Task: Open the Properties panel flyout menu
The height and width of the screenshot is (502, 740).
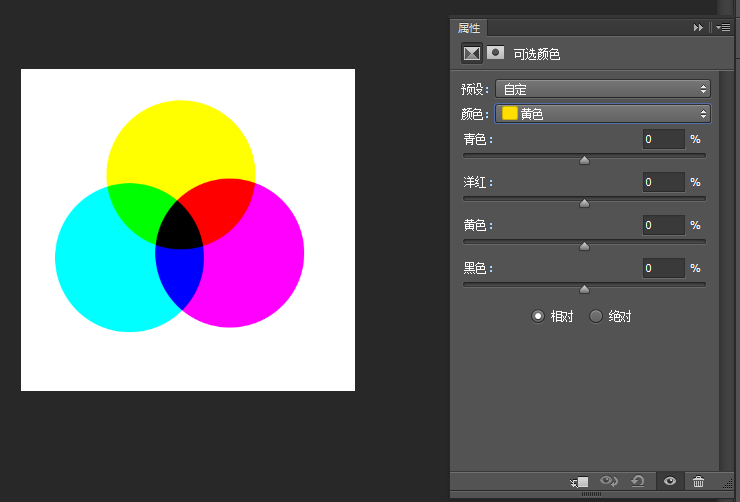Action: 723,28
